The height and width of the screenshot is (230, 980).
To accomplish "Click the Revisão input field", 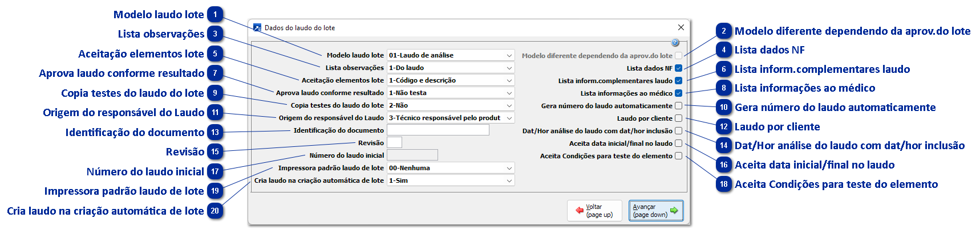I will pyautogui.click(x=394, y=143).
